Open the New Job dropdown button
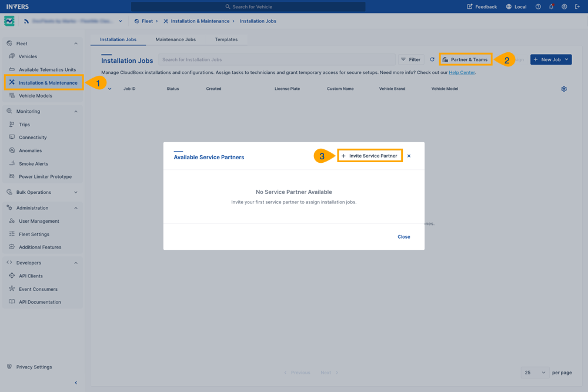 551,59
